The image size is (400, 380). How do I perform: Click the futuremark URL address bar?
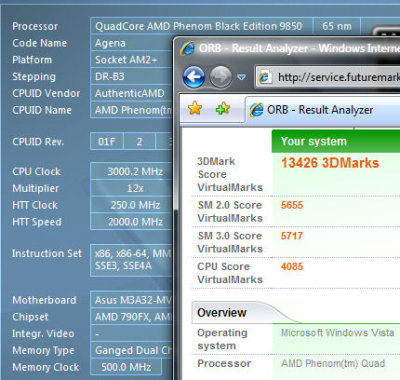click(x=328, y=77)
